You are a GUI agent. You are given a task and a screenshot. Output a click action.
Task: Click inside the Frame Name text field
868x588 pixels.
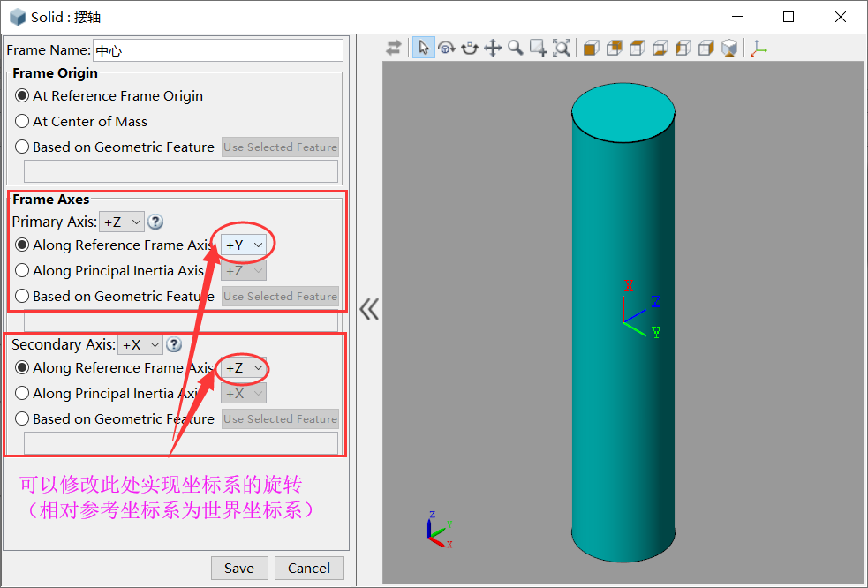click(x=221, y=50)
